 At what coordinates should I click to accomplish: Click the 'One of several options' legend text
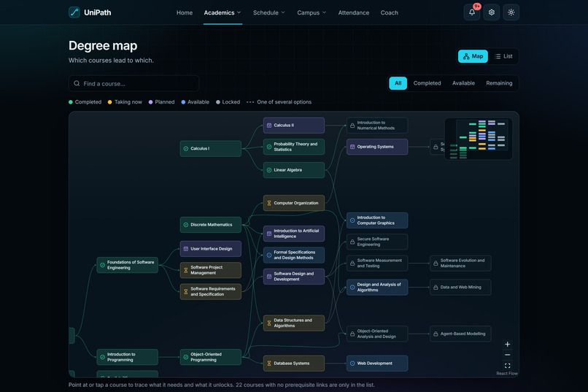click(284, 102)
